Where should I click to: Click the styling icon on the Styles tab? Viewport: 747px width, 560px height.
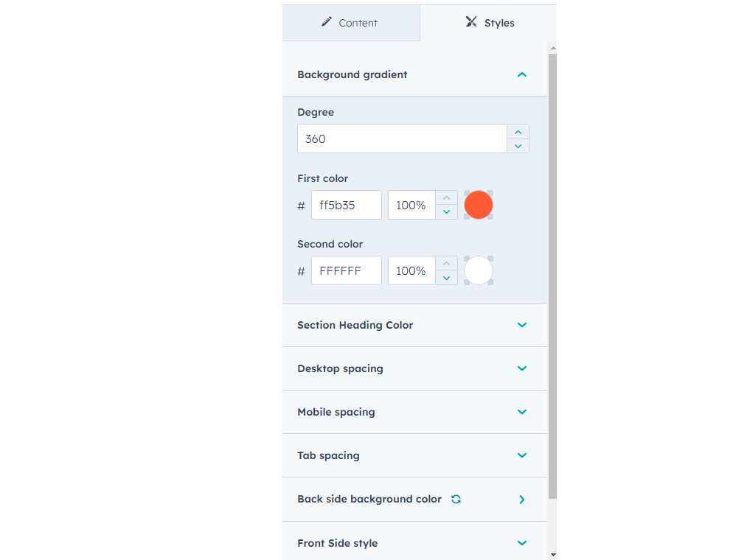[x=470, y=22]
